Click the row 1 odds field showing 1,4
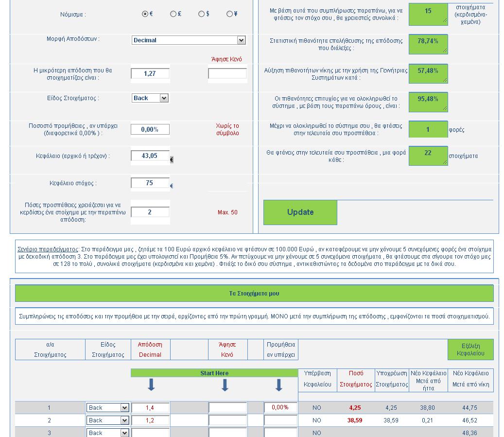Screen dimensions: 504x437 point(150,408)
